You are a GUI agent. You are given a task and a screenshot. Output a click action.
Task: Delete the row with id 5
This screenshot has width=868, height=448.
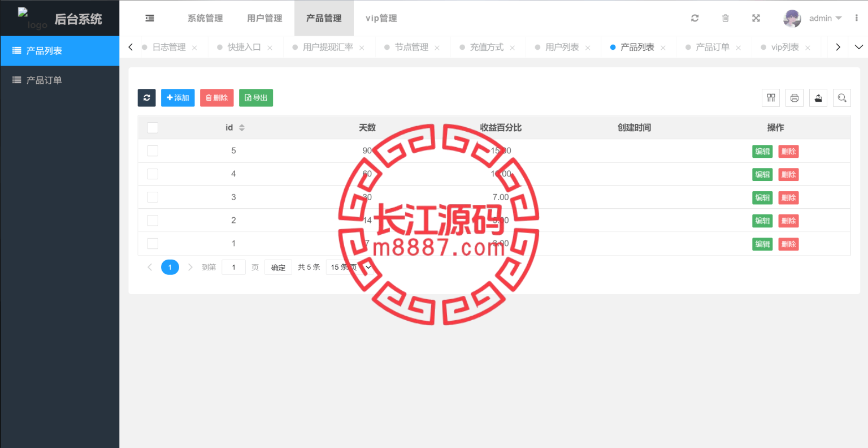pyautogui.click(x=788, y=152)
